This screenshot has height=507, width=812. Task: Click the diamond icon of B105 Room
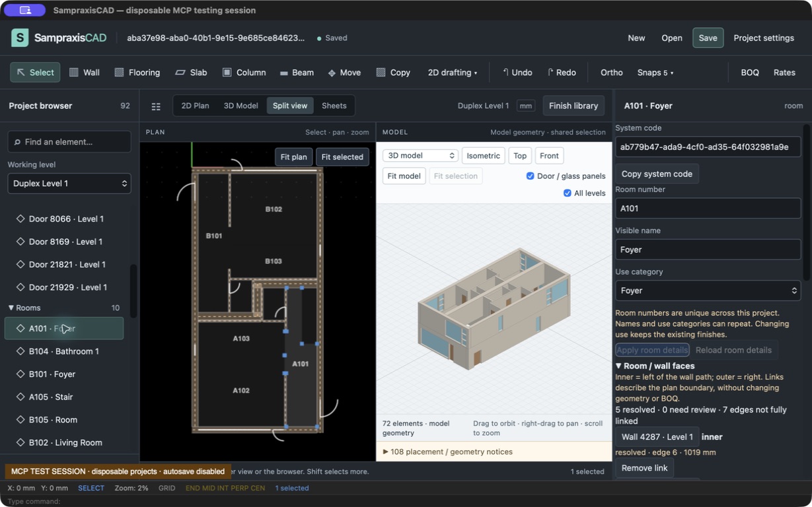pos(20,420)
